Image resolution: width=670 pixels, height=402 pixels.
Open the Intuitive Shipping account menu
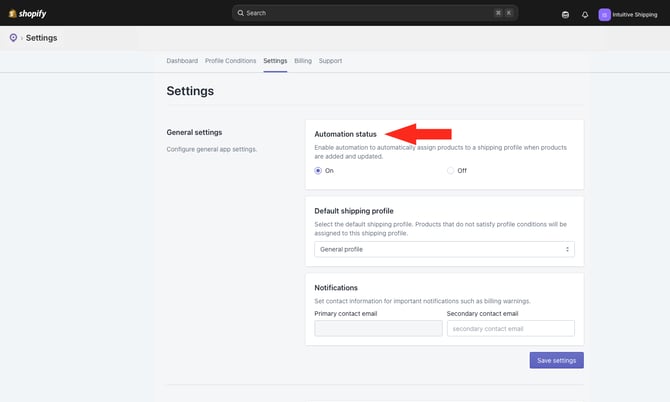click(628, 15)
